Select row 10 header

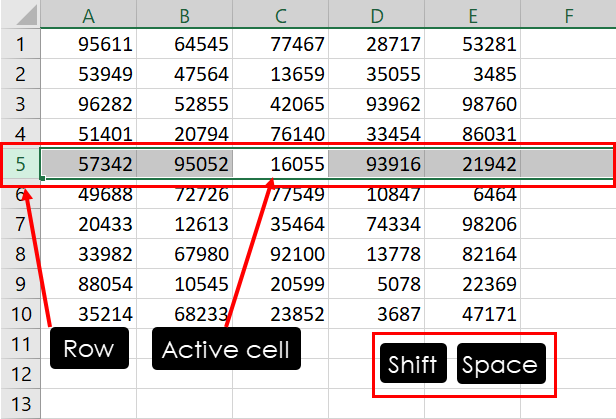pos(20,314)
